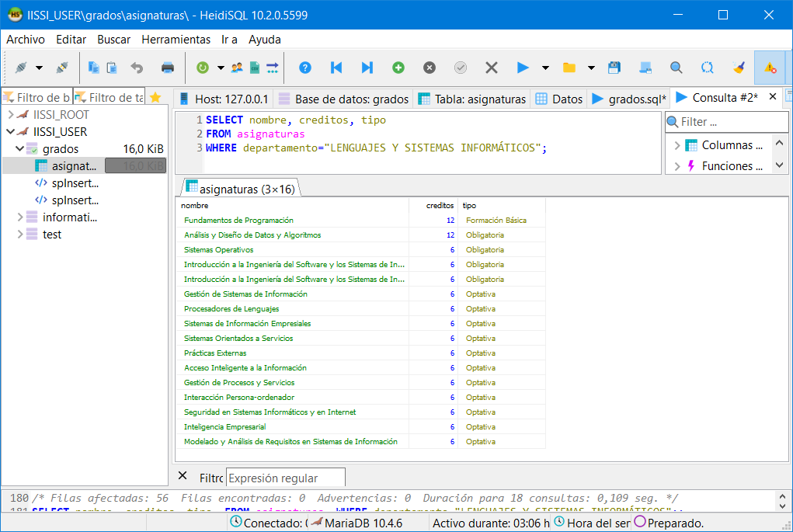The height and width of the screenshot is (532, 793).
Task: Collapse the grados database node
Action: (x=20, y=149)
